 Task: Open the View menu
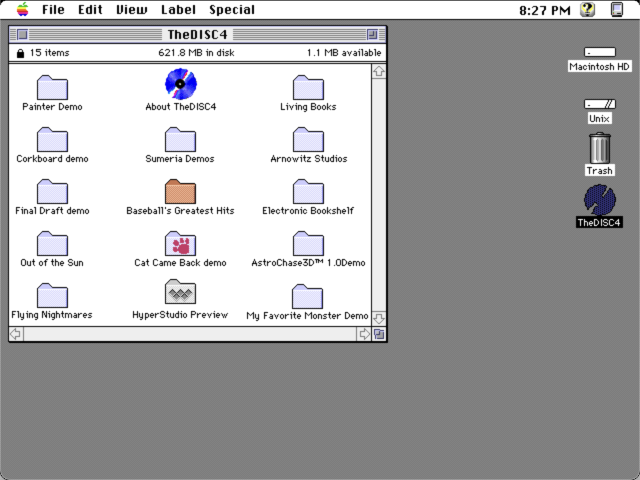click(132, 9)
